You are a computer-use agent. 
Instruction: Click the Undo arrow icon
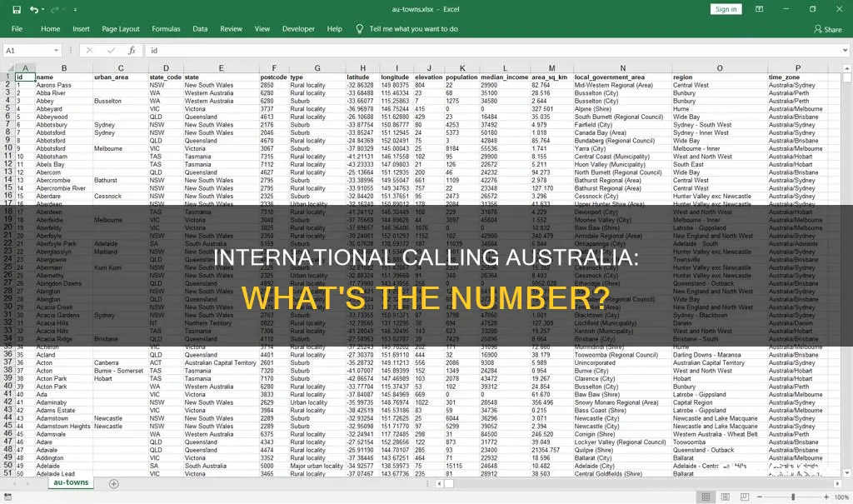coord(34,10)
